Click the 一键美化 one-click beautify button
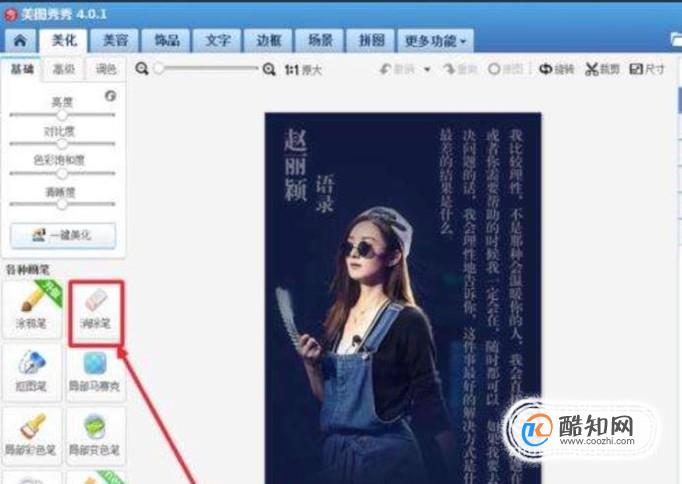Image resolution: width=682 pixels, height=484 pixels. point(63,235)
